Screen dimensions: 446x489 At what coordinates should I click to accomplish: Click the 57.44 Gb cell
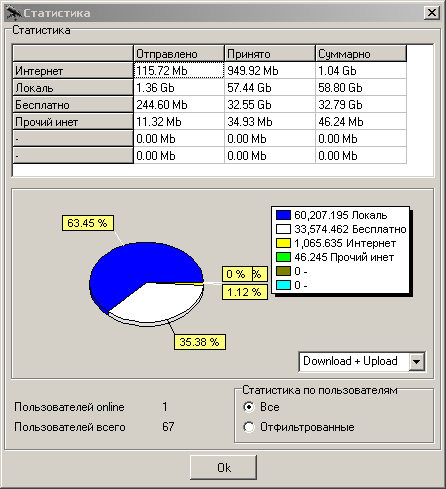pyautogui.click(x=270, y=87)
